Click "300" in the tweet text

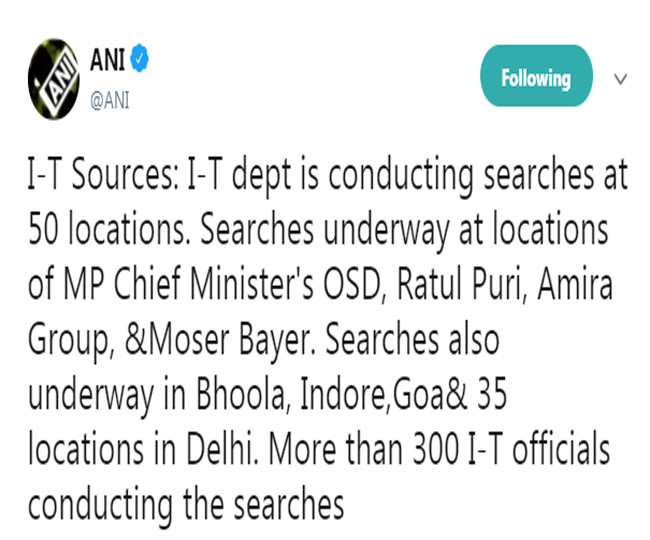point(435,450)
